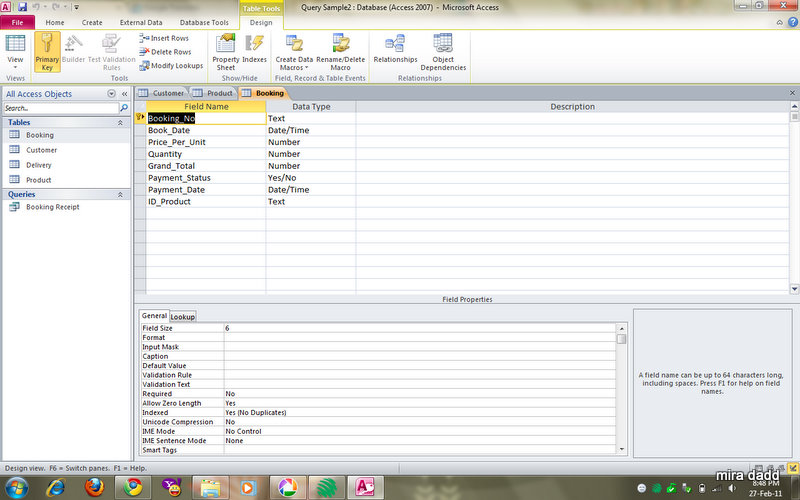
Task: Open the Booking Receipt query
Action: coord(53,207)
